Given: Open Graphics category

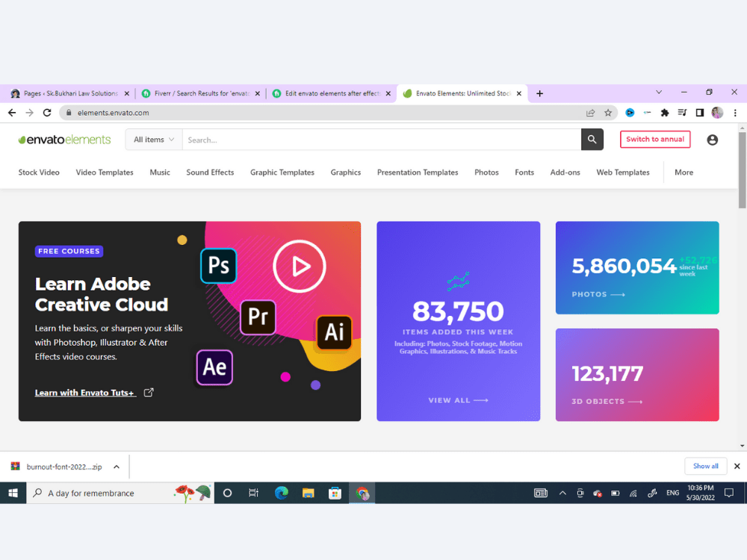Looking at the screenshot, I should click(345, 172).
